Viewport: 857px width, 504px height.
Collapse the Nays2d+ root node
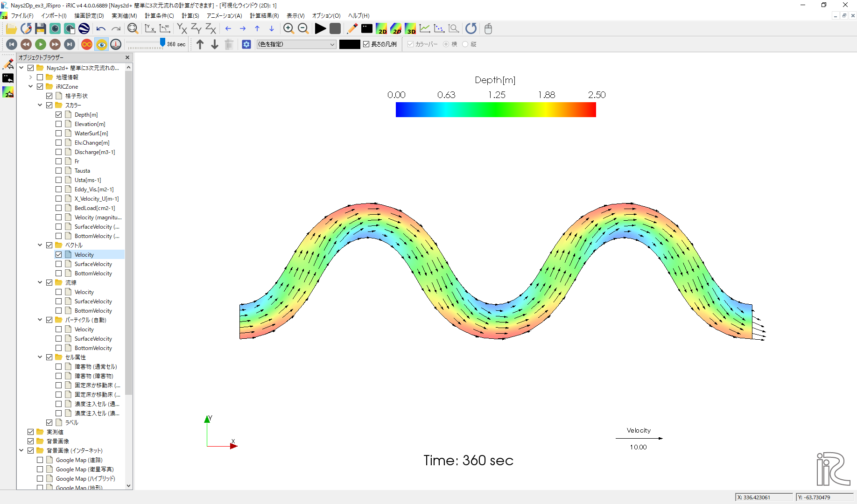pyautogui.click(x=21, y=68)
